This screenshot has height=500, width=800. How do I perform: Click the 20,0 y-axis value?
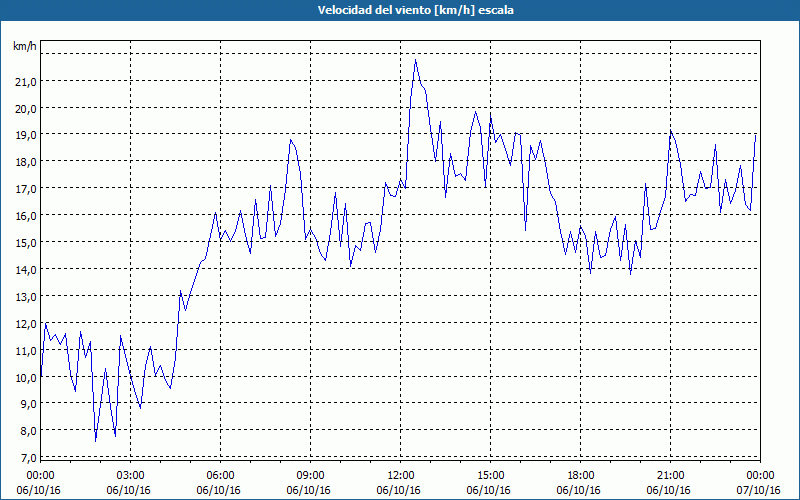pyautogui.click(x=26, y=108)
